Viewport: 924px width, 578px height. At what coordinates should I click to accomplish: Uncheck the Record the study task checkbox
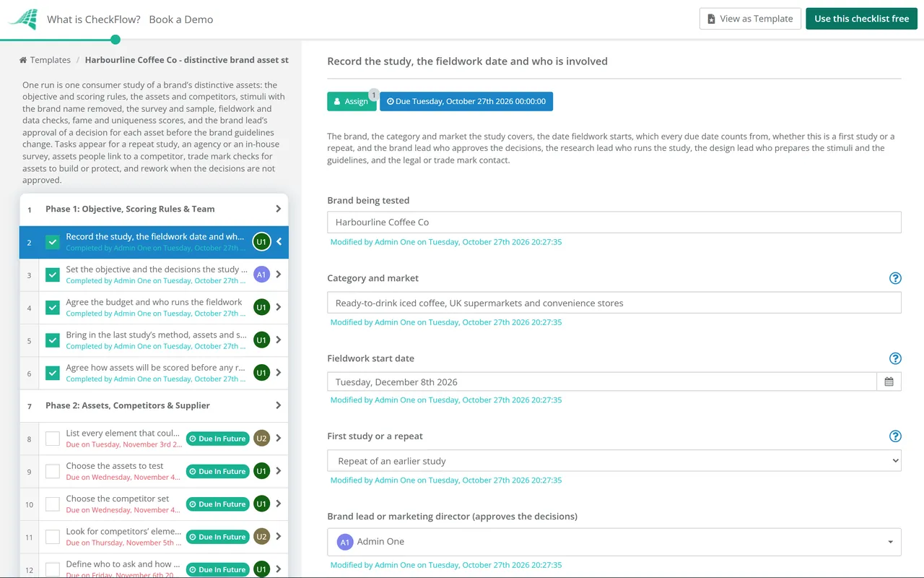tap(53, 242)
